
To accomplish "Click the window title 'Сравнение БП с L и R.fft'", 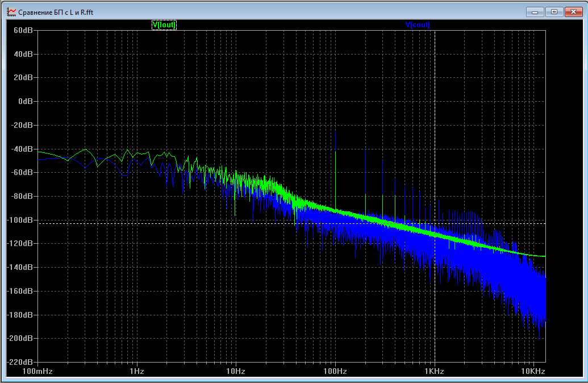I will coord(56,11).
